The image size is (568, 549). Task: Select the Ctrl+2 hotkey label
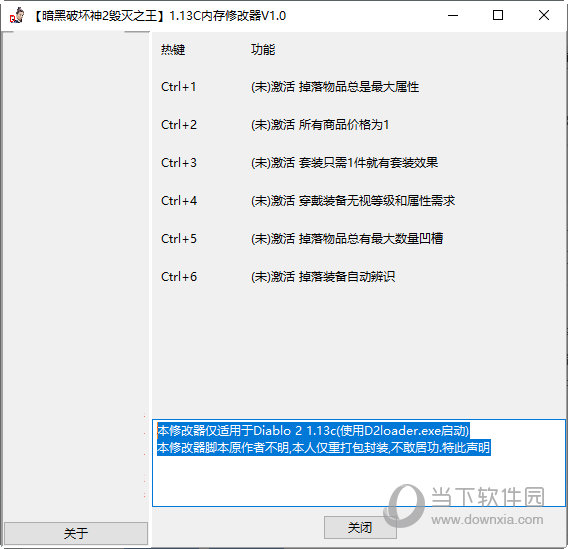pos(179,125)
